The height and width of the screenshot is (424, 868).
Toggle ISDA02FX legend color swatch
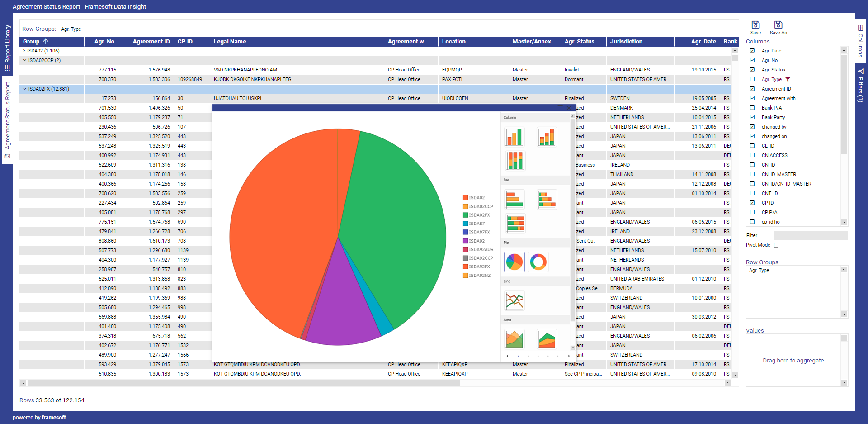pyautogui.click(x=465, y=215)
